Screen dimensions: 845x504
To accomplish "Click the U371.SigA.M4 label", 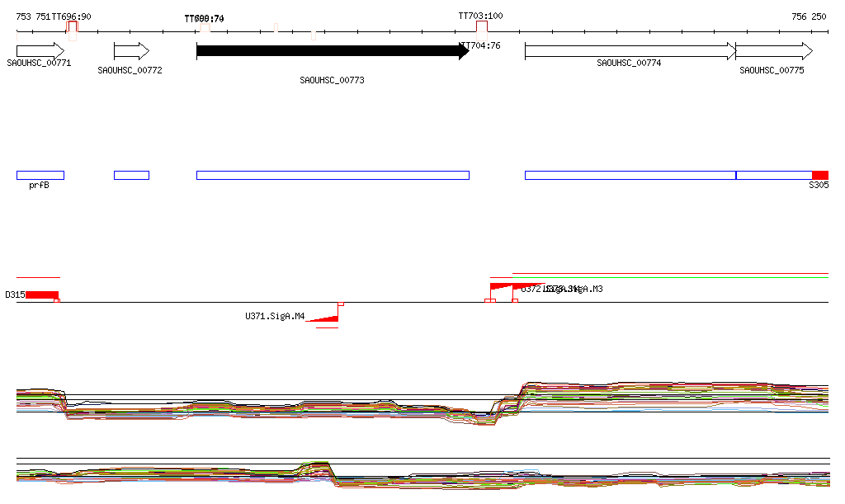I will click(x=275, y=316).
